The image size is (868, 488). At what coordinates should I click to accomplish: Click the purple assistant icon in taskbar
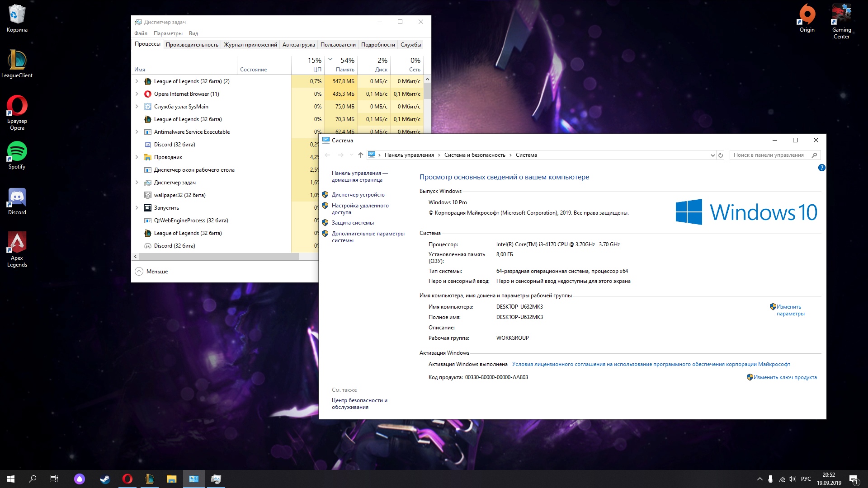coord(80,479)
